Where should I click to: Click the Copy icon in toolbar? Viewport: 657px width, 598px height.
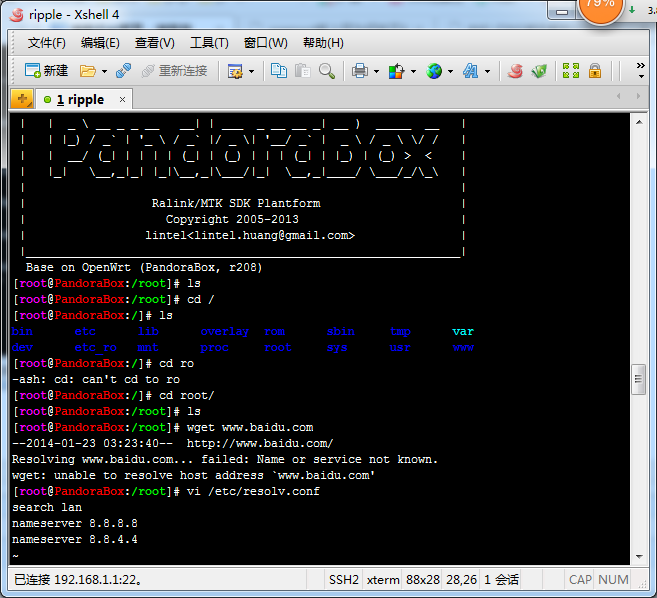pos(279,71)
